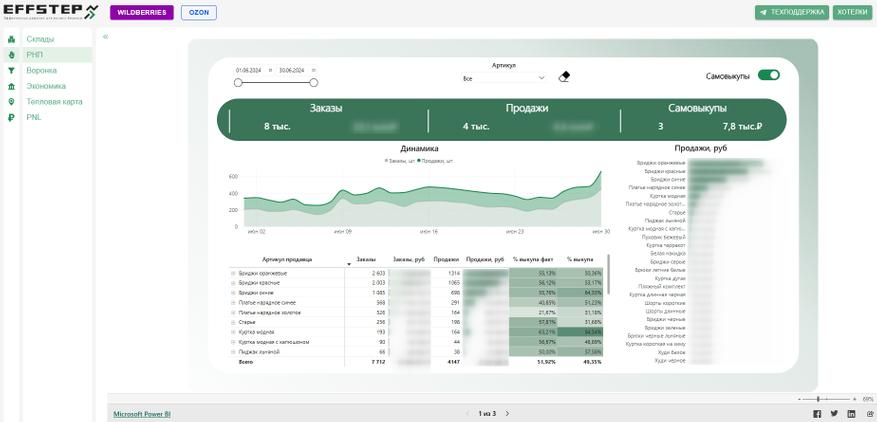Share report via Twitter icon
Image resolution: width=877 pixels, height=422 pixels.
(834, 414)
